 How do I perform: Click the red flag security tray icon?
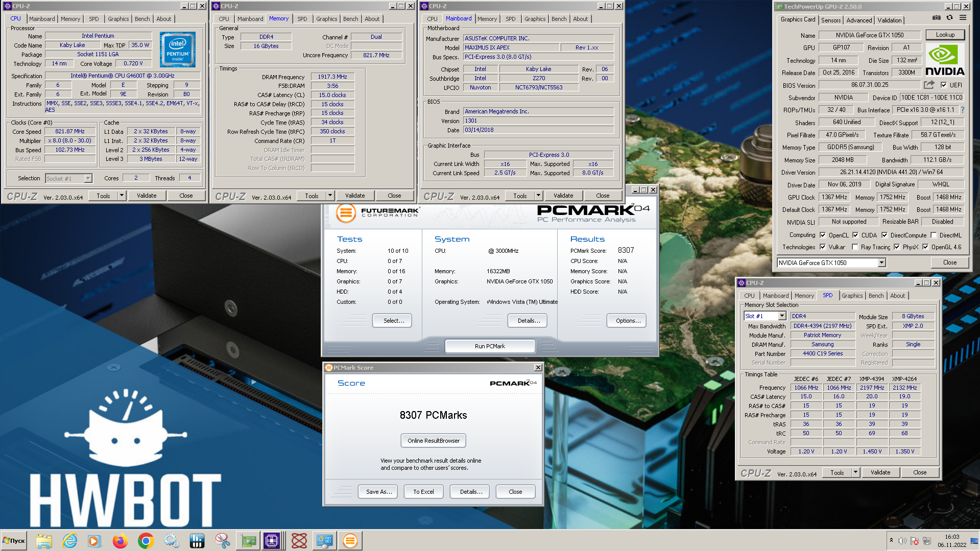915,541
